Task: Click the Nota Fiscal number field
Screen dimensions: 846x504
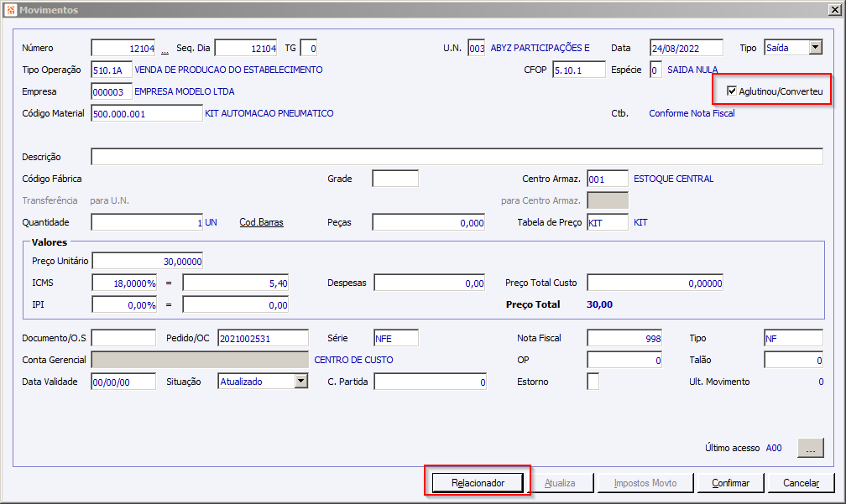Action: (624, 338)
